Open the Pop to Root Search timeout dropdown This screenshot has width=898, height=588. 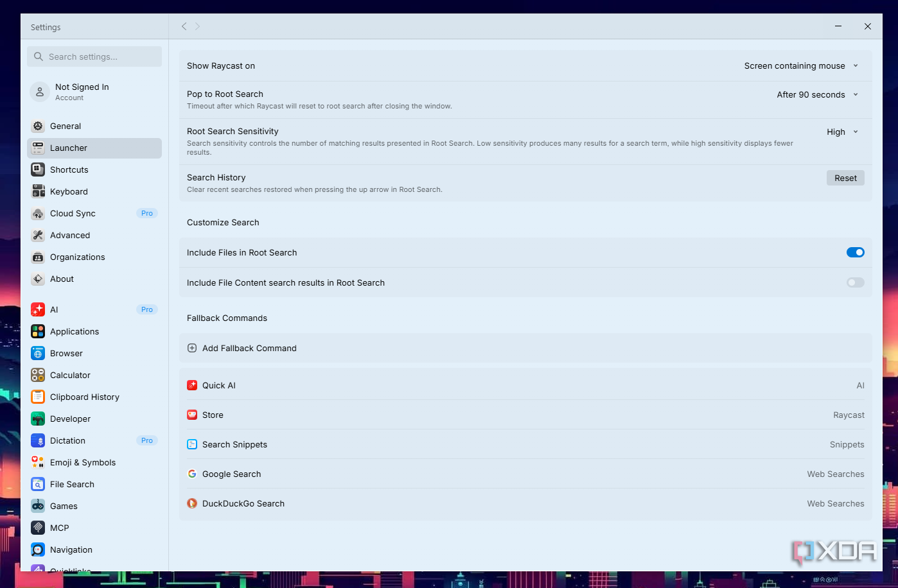click(x=817, y=95)
